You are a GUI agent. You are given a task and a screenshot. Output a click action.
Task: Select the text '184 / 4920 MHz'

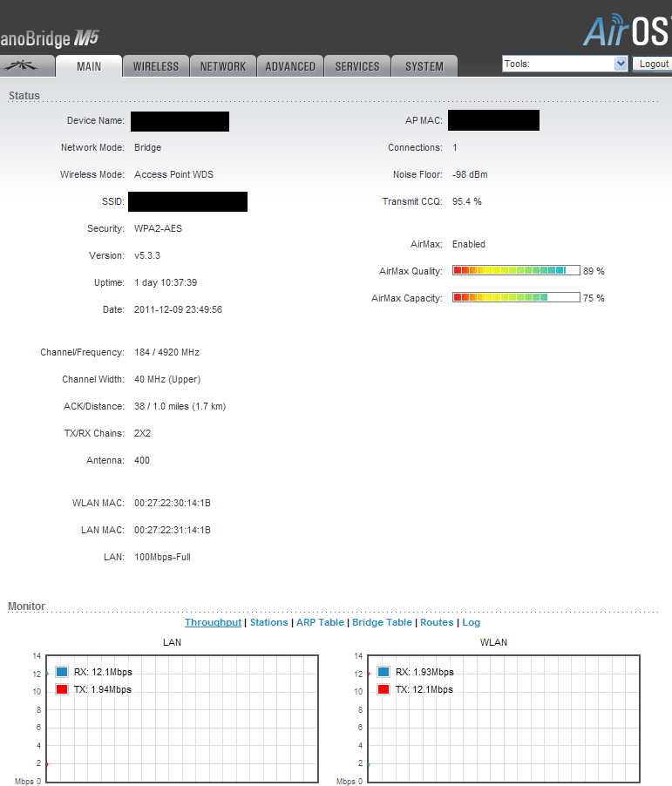point(166,352)
